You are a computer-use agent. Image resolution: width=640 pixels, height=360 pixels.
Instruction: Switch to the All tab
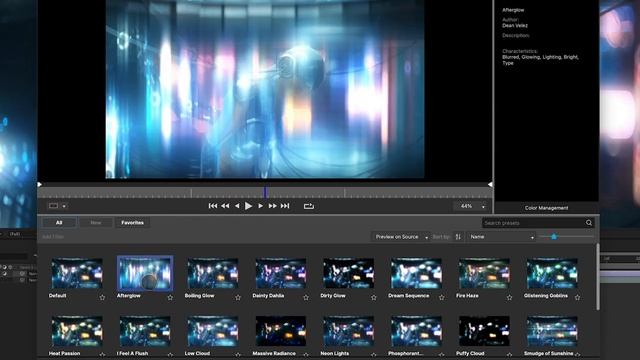tap(59, 222)
